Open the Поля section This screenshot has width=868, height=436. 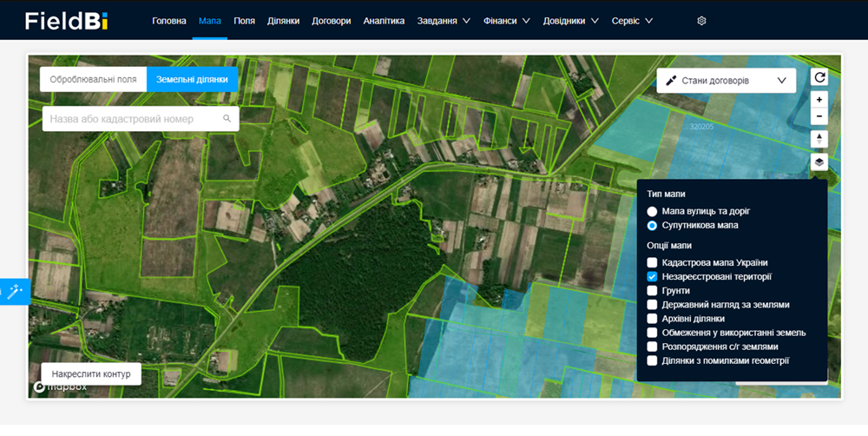(x=244, y=21)
